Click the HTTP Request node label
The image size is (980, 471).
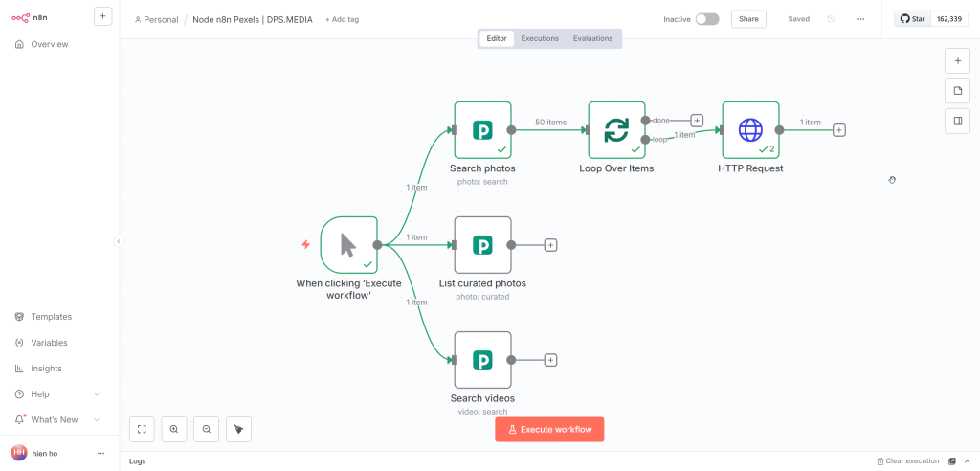750,168
